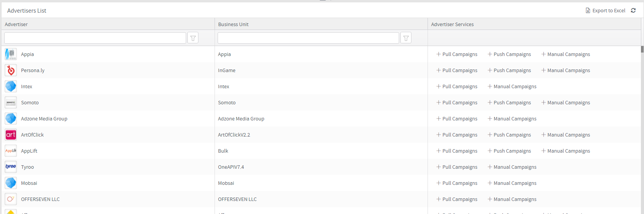Click the Tyroo advertiser logo
The height and width of the screenshot is (214, 644).
(x=11, y=167)
